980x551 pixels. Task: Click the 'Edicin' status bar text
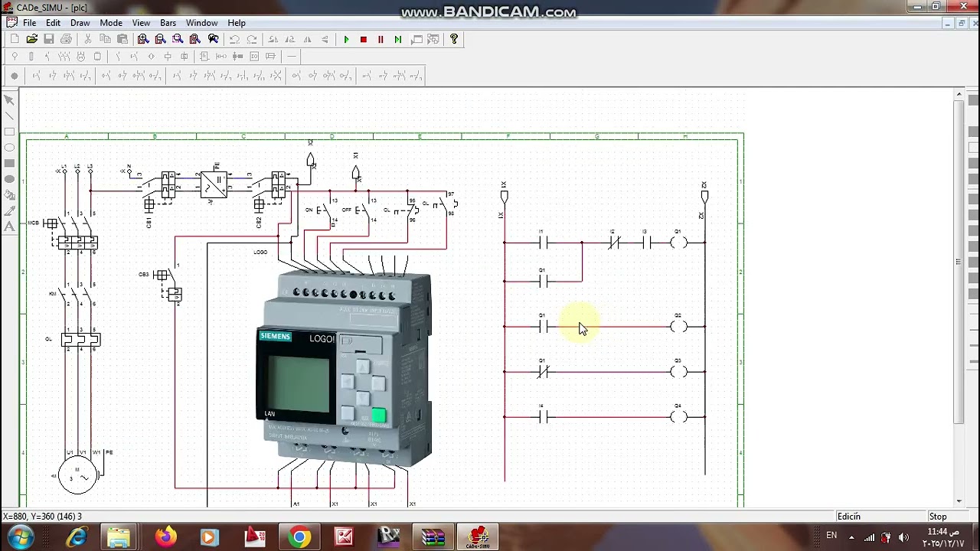(x=849, y=517)
